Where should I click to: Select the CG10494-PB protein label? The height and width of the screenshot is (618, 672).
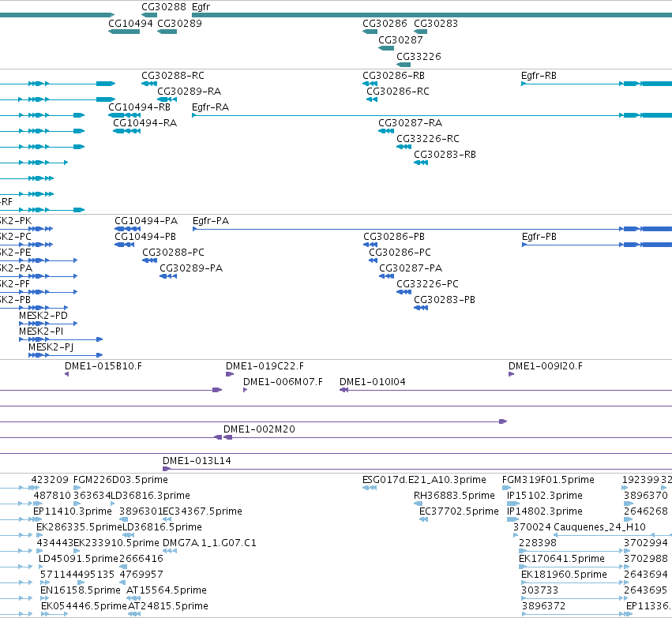(x=145, y=238)
